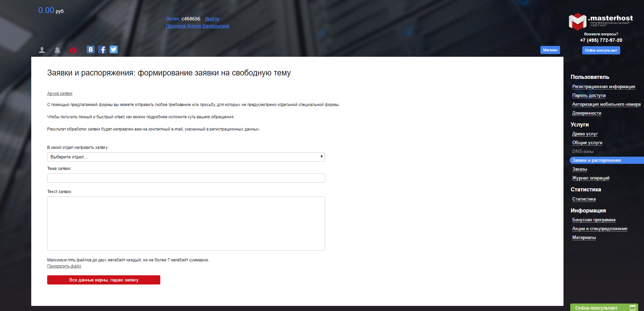Open the Facebook social icon
Image resolution: width=644 pixels, height=311 pixels.
pyautogui.click(x=102, y=50)
